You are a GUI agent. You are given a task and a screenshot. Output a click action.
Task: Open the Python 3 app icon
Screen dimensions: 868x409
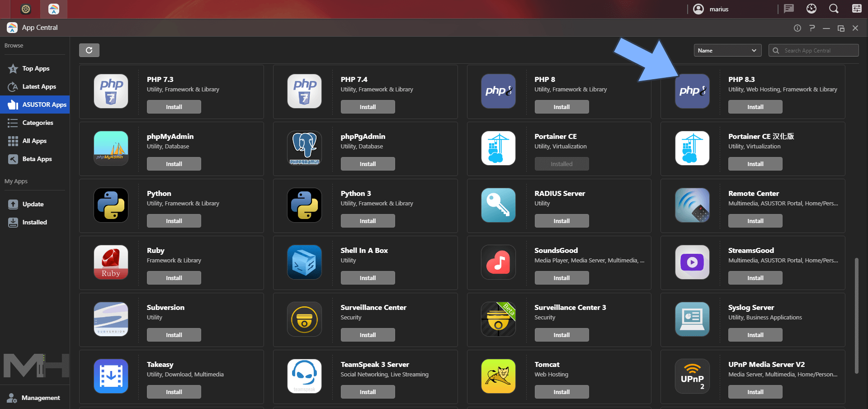coord(304,205)
